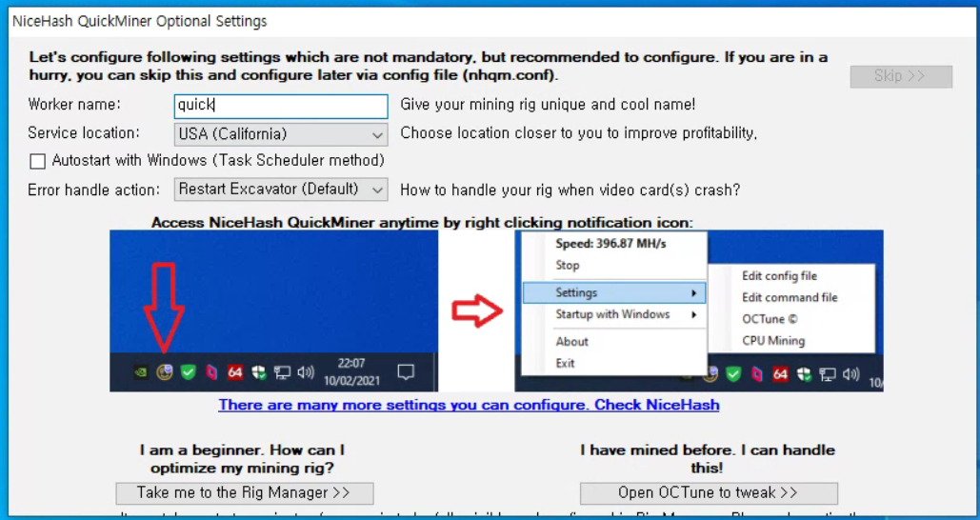Click the Worker name input field

click(281, 106)
